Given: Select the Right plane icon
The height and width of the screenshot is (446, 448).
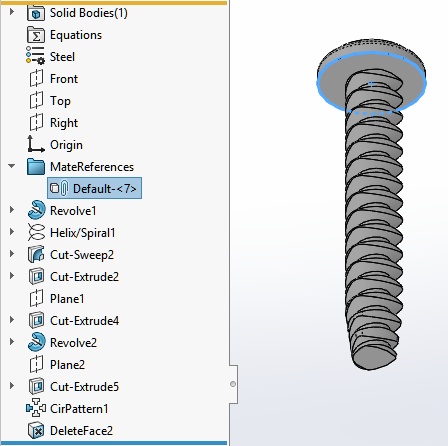Looking at the screenshot, I should 36,123.
